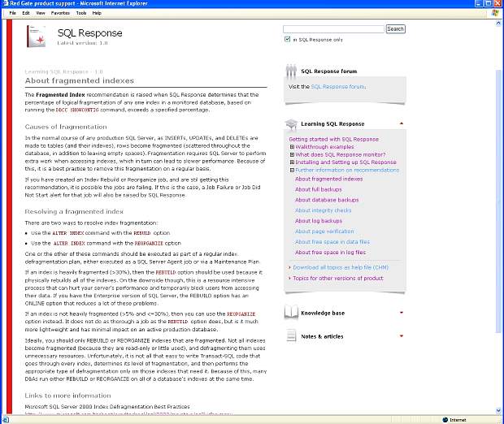The image size is (504, 424).
Task: Click the SQL Response forum people icon
Action: coord(291,71)
